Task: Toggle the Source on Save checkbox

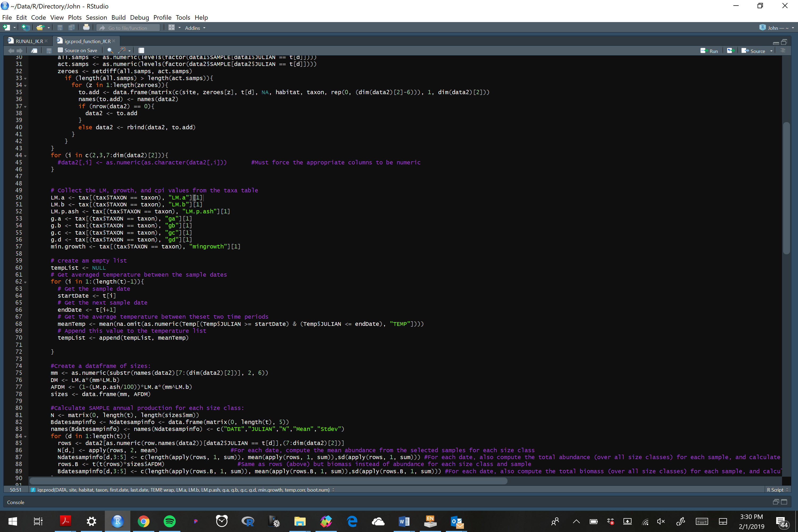Action: pyautogui.click(x=60, y=50)
